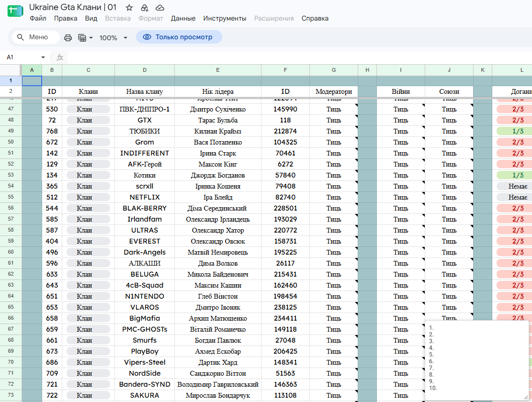Open the Файл menu

point(38,18)
